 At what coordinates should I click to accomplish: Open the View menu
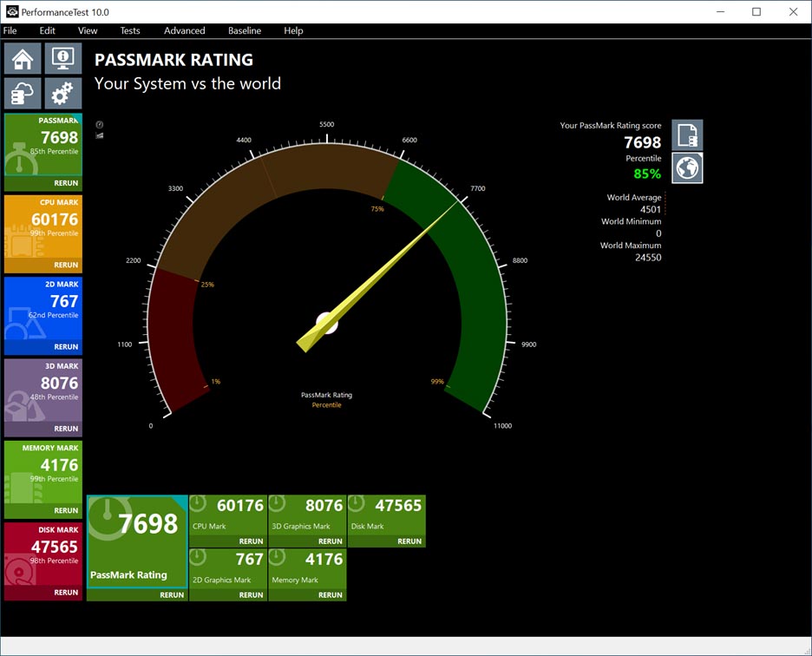pyautogui.click(x=88, y=30)
